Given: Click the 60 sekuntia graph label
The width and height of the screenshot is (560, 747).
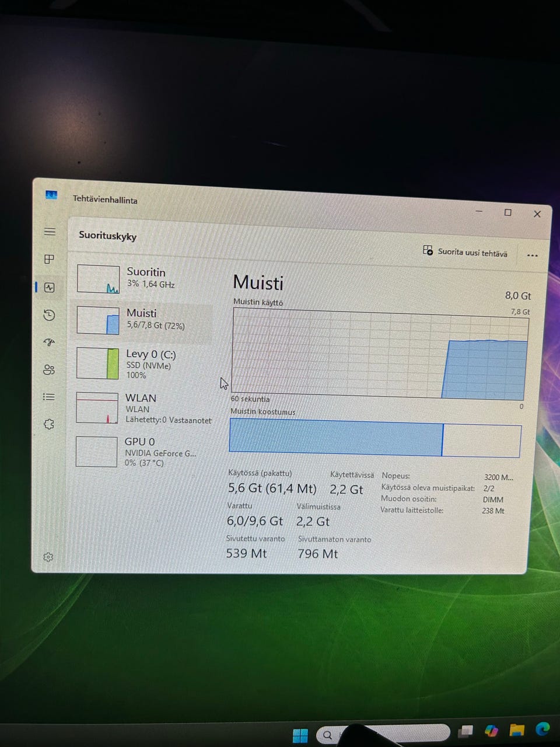Looking at the screenshot, I should (250, 399).
